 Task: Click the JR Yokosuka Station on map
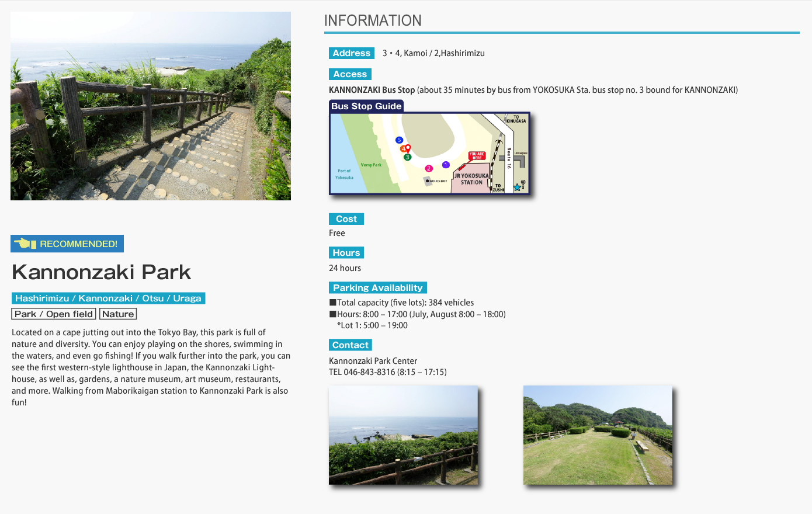[471, 179]
